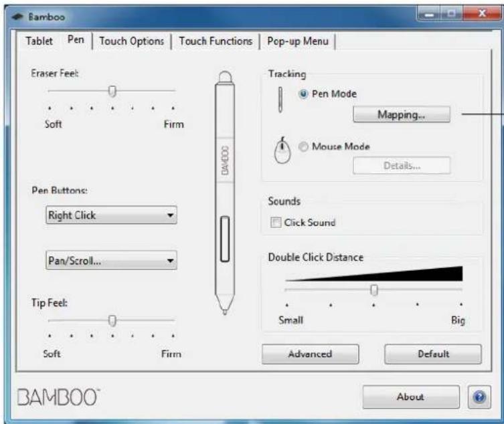Click the 'Big' label under distance slider
The image size is (504, 424).
(x=458, y=320)
